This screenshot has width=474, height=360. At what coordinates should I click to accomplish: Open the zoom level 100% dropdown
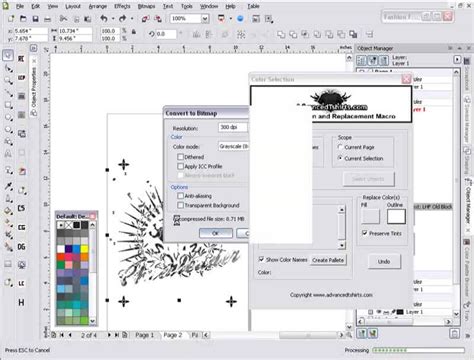tap(205, 19)
